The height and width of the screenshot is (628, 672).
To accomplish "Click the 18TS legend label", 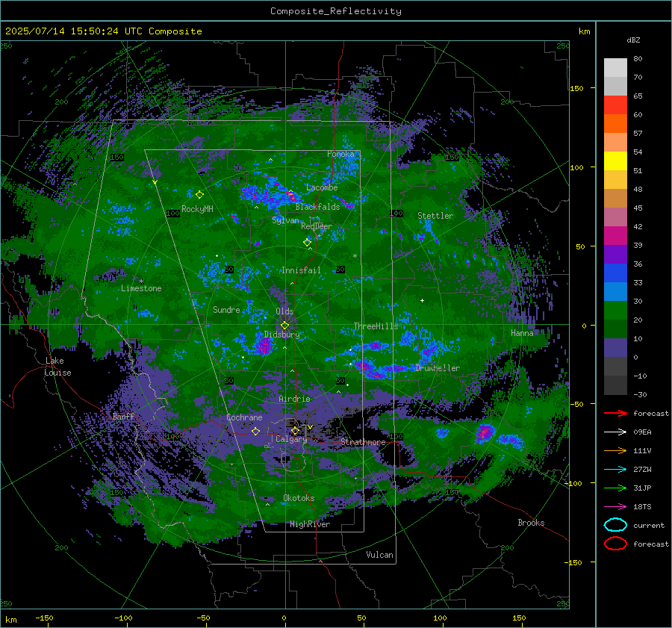I will click(x=642, y=507).
